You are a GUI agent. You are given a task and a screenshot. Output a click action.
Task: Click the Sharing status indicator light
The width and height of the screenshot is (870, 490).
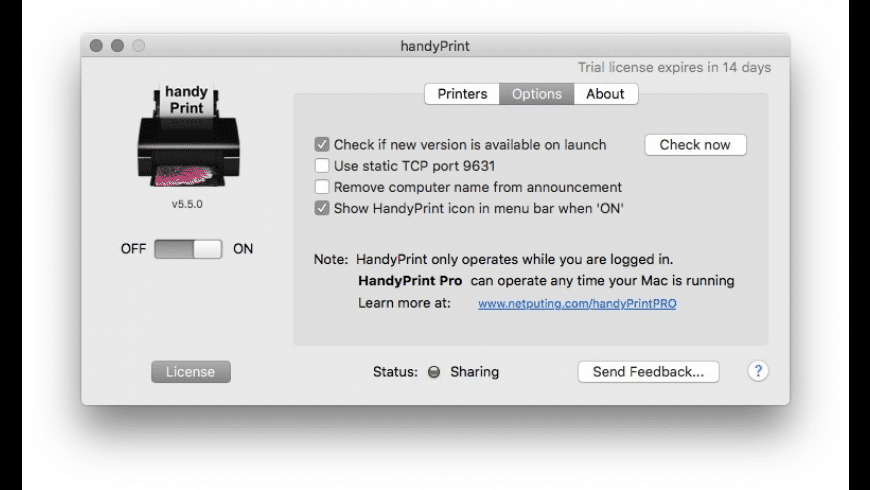[x=434, y=372]
